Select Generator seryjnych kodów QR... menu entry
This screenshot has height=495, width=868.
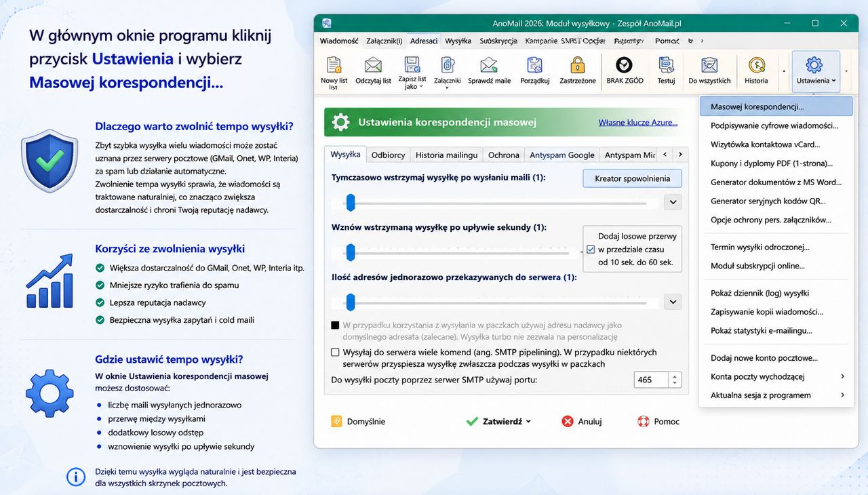(776, 201)
